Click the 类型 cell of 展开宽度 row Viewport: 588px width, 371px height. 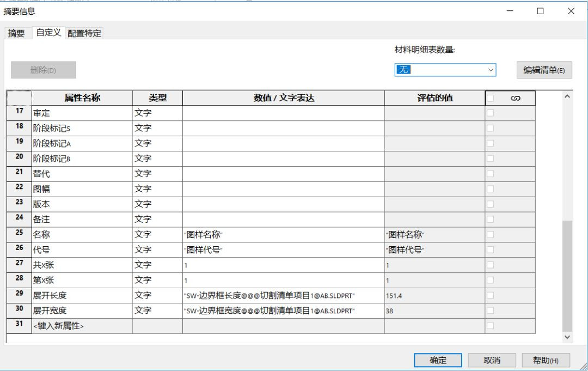click(x=157, y=311)
